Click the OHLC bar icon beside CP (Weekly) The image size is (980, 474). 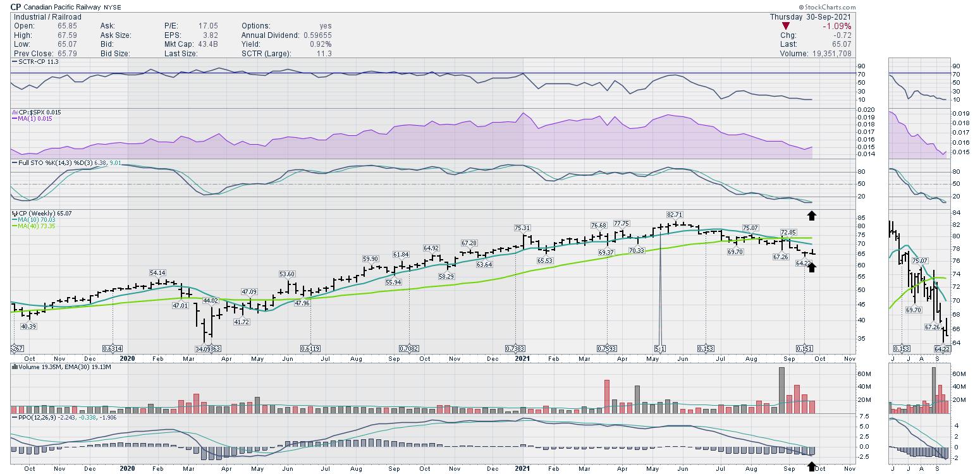point(15,214)
